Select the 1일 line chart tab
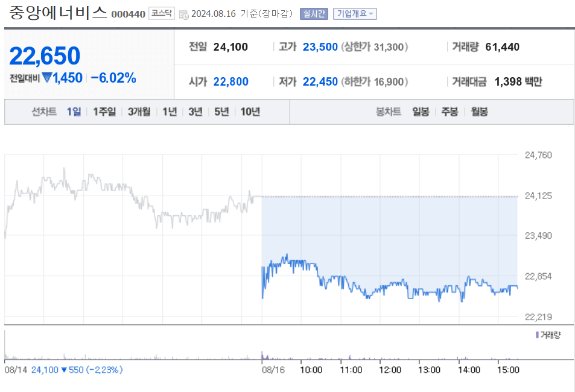Image resolution: width=575 pixels, height=392 pixels. [74, 112]
